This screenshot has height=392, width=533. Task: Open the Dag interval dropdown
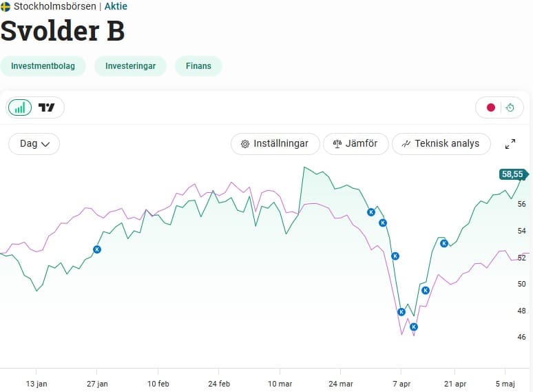click(34, 144)
